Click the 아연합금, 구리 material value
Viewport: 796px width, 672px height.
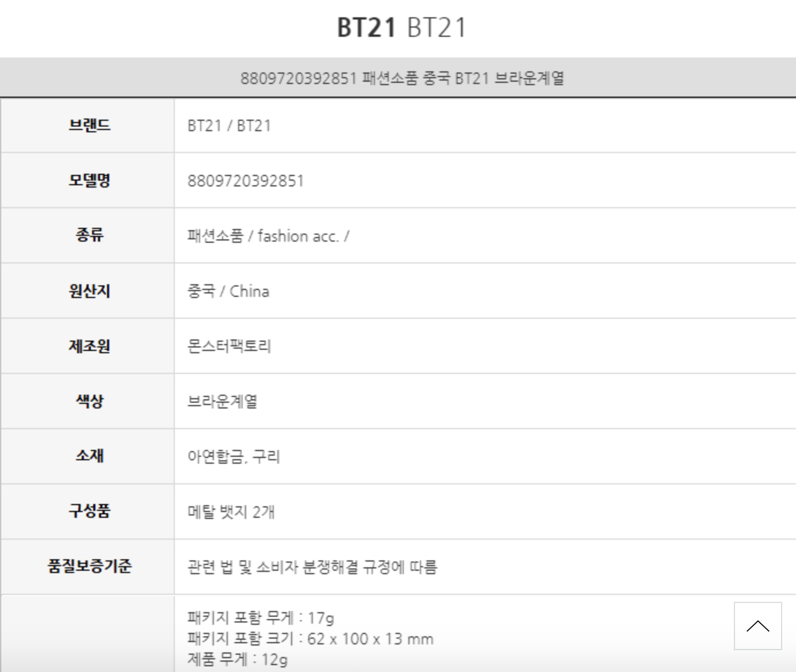point(234,456)
